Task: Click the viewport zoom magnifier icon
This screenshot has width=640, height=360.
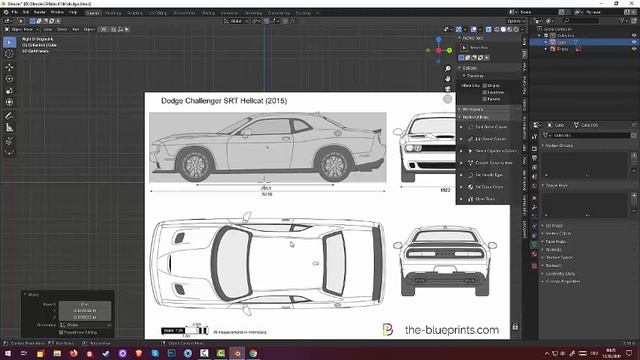Action: 448,69
